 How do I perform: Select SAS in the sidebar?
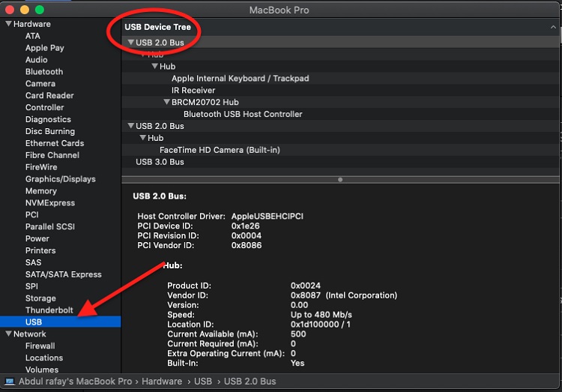[33, 262]
